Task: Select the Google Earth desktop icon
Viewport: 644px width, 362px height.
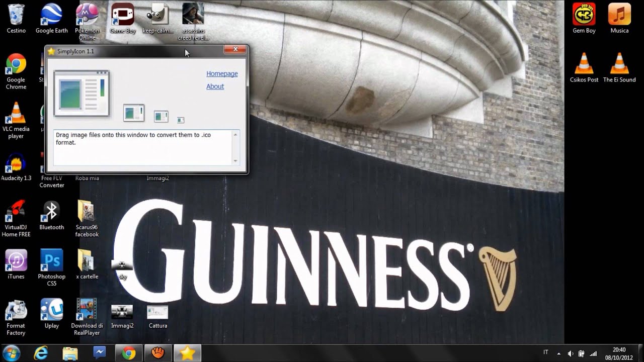Action: tap(52, 19)
